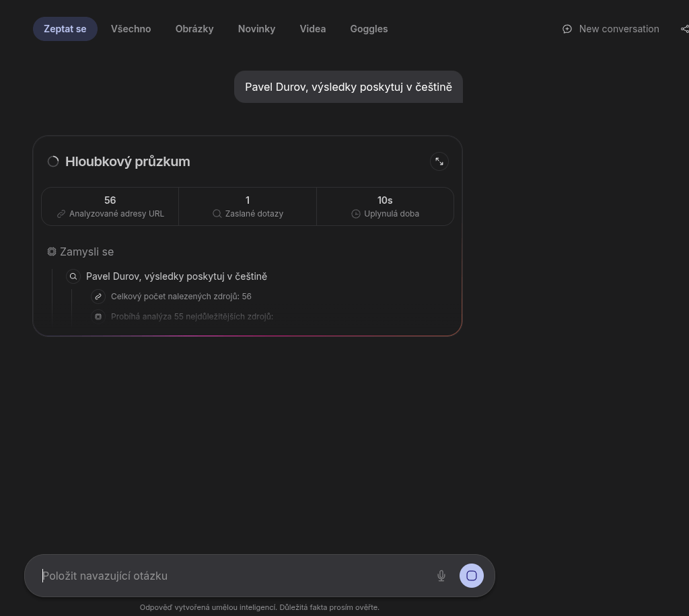Click the microphone voice input icon
The height and width of the screenshot is (616, 689).
click(x=441, y=576)
